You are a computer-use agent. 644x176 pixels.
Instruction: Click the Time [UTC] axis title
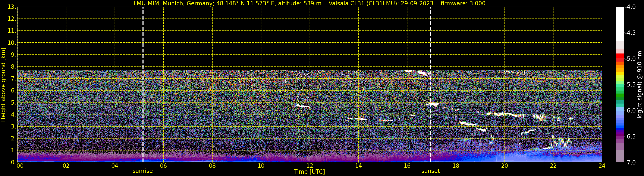(x=310, y=172)
